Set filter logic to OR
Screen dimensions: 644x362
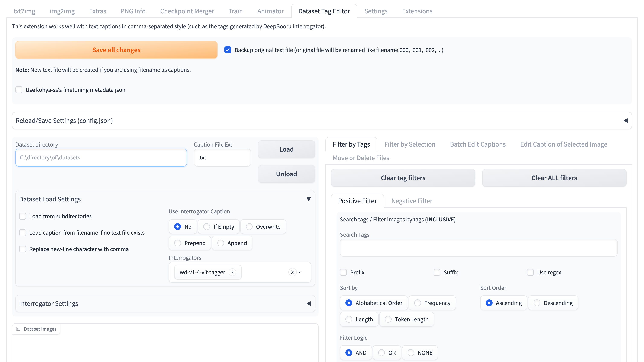pos(381,352)
